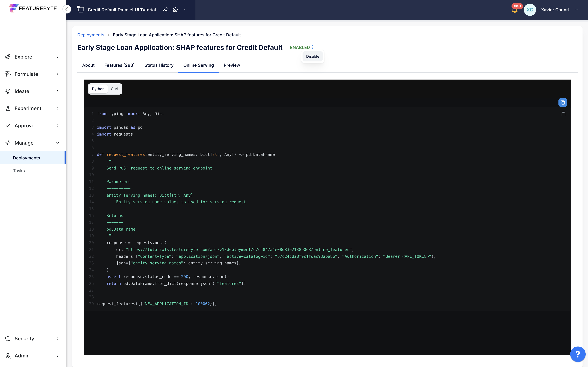588x367 pixels.
Task: Select the Online Serving tab
Action: (198, 65)
